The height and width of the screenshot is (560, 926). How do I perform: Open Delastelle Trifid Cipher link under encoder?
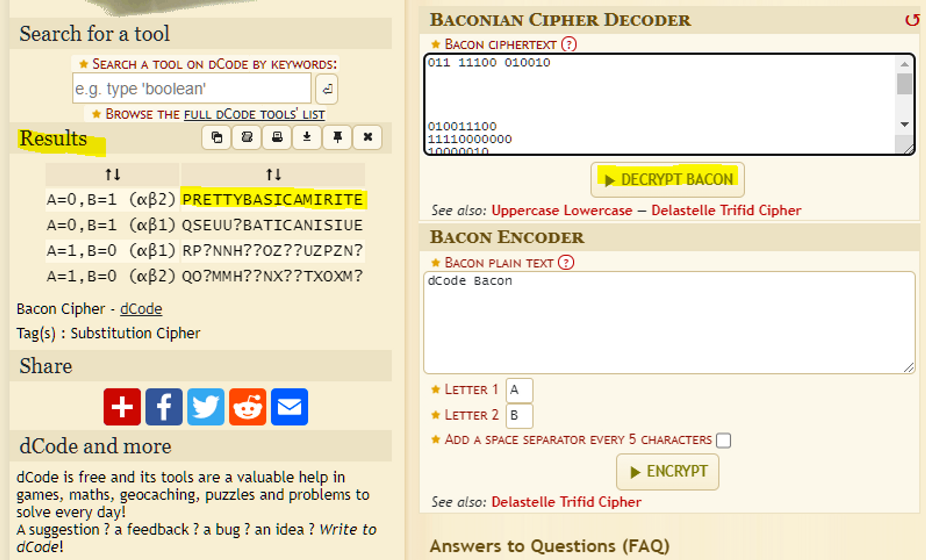[566, 502]
